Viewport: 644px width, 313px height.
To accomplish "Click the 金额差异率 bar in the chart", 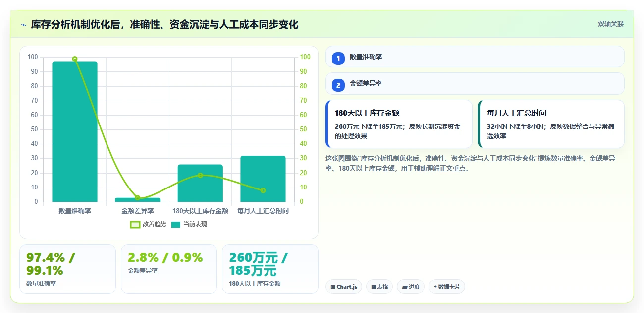I will pos(138,200).
